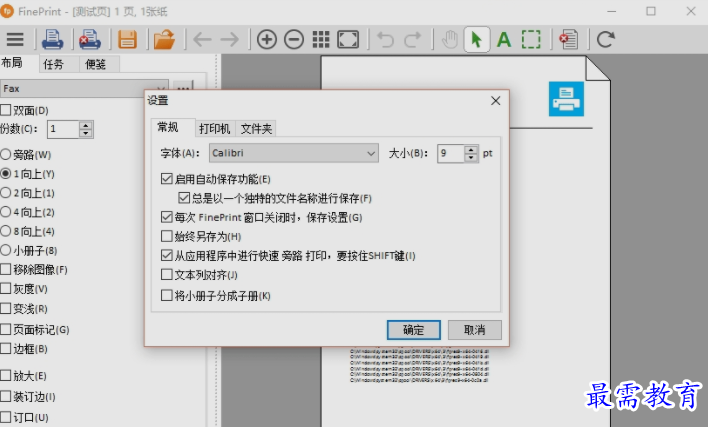The width and height of the screenshot is (708, 427).
Task: Click the blue printer icon on page preview
Action: (x=566, y=99)
